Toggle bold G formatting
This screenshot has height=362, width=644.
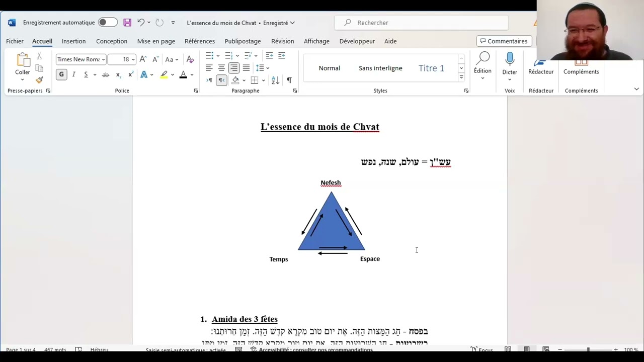(61, 74)
